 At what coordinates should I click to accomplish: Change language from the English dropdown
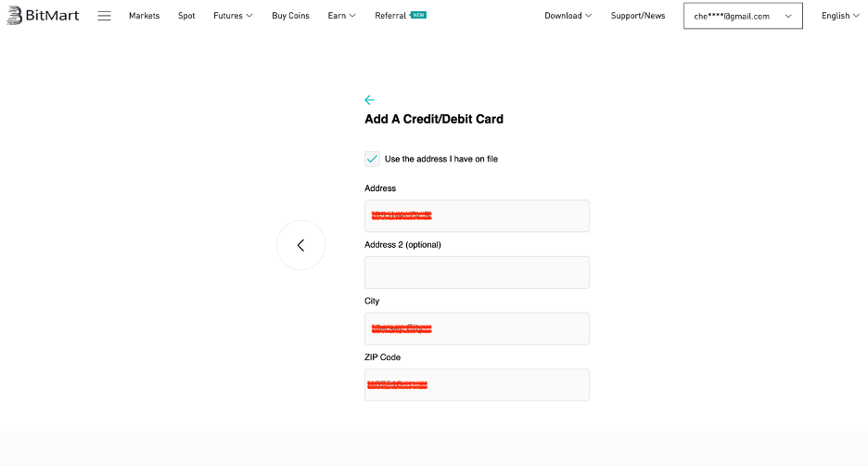840,16
